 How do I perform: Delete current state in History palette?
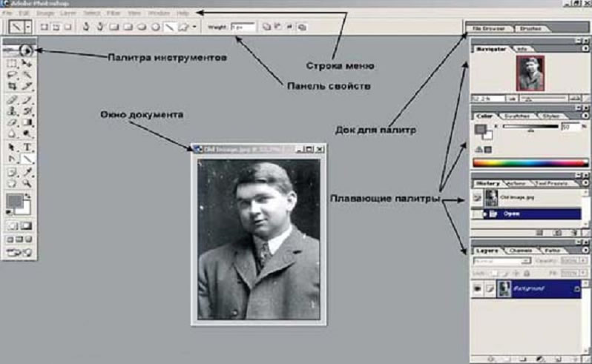pos(575,233)
